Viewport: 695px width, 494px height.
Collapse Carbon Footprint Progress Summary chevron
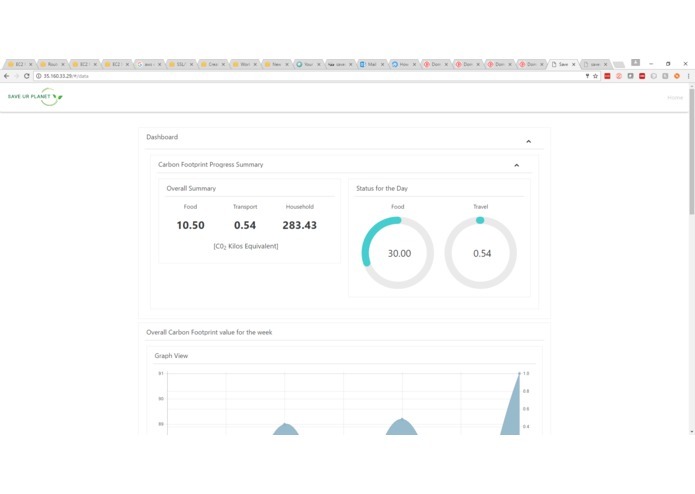click(516, 165)
